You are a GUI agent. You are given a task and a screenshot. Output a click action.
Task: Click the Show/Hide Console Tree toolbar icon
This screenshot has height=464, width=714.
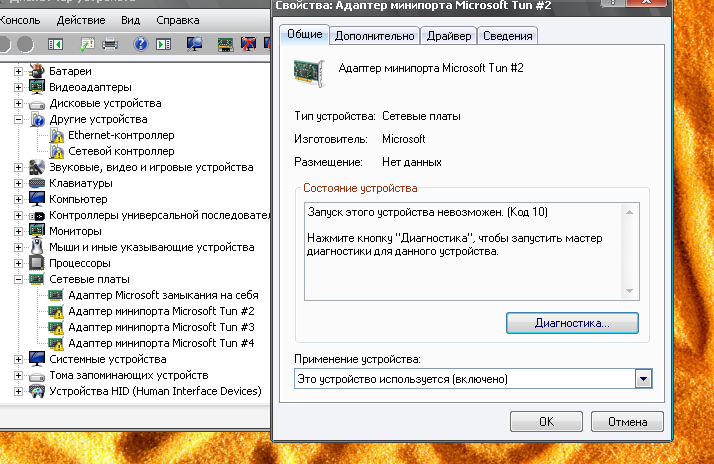pyautogui.click(x=56, y=44)
